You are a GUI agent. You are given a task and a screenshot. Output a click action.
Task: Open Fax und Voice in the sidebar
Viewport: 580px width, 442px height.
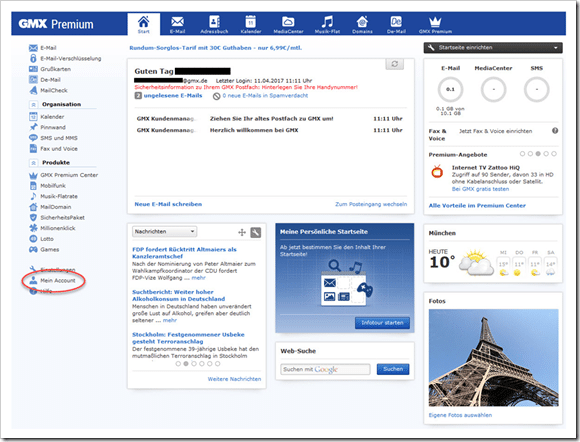click(53, 149)
